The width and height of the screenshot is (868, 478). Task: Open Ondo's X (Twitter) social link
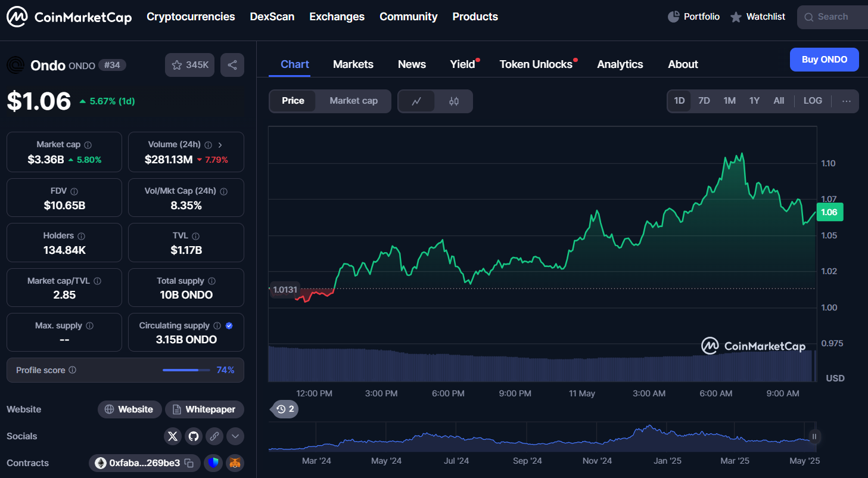(x=173, y=436)
